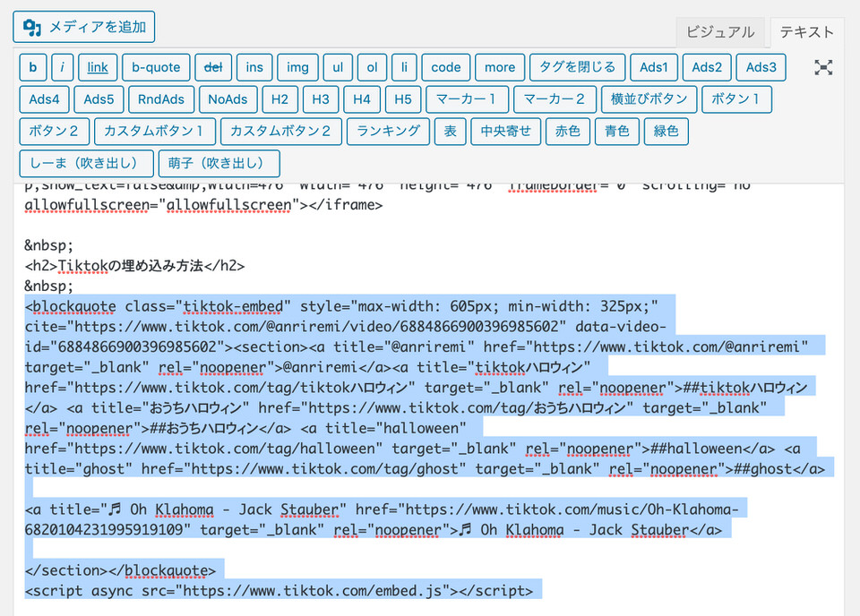
Task: Insert the NoAds shortcode
Action: coord(228,99)
